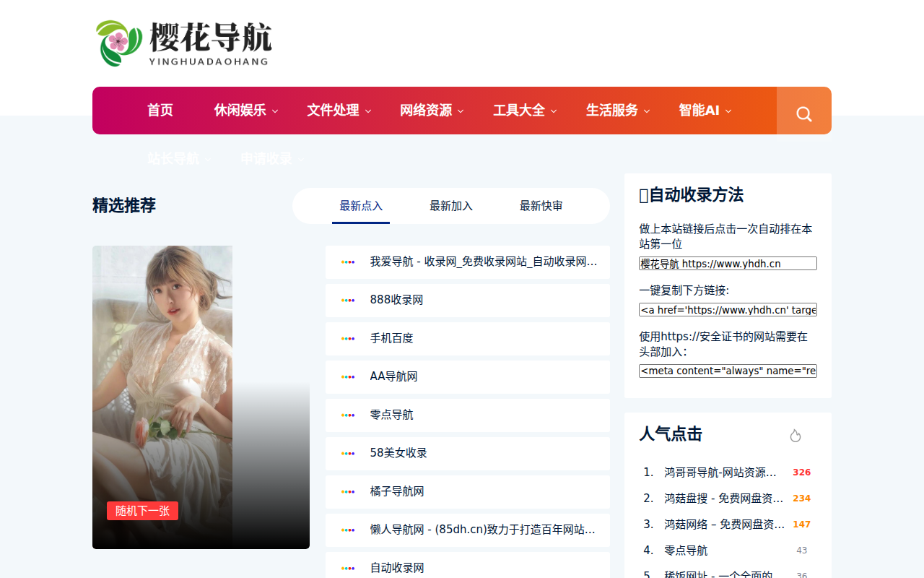
Task: Click the dots icon beside AA导航网
Action: click(348, 376)
